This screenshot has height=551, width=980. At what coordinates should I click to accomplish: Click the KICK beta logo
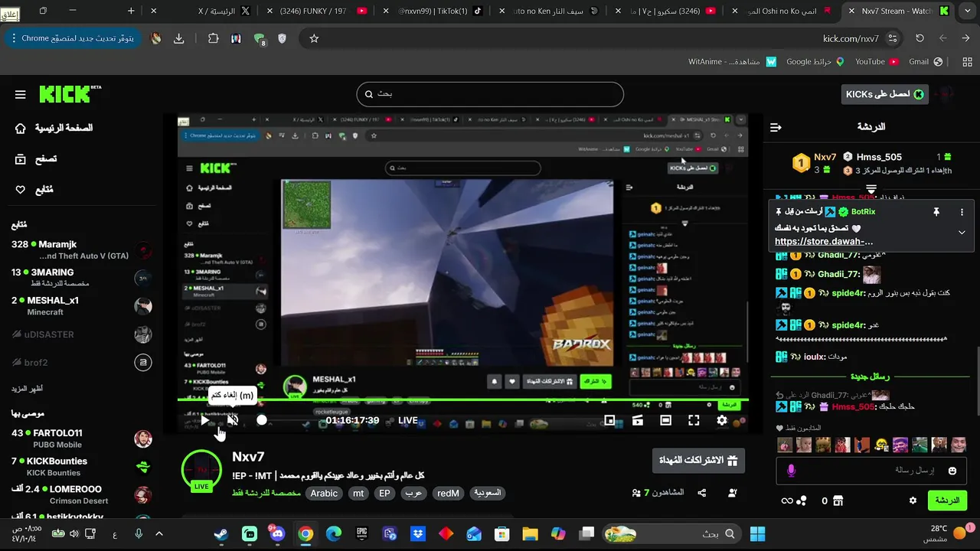(x=70, y=94)
